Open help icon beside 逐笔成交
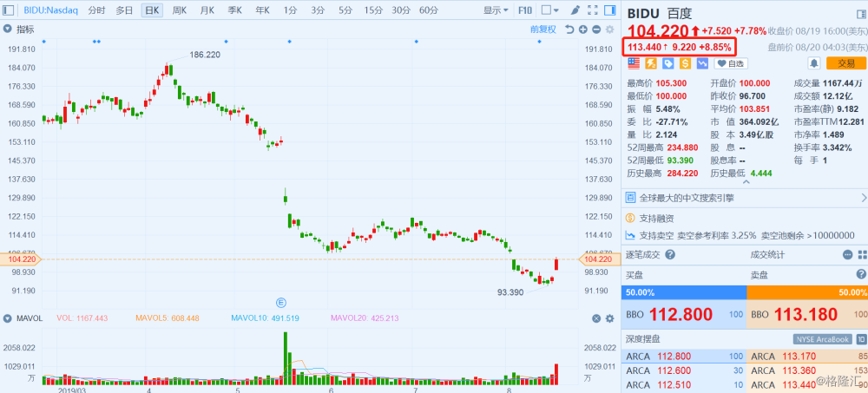The height and width of the screenshot is (393, 868). [670, 254]
